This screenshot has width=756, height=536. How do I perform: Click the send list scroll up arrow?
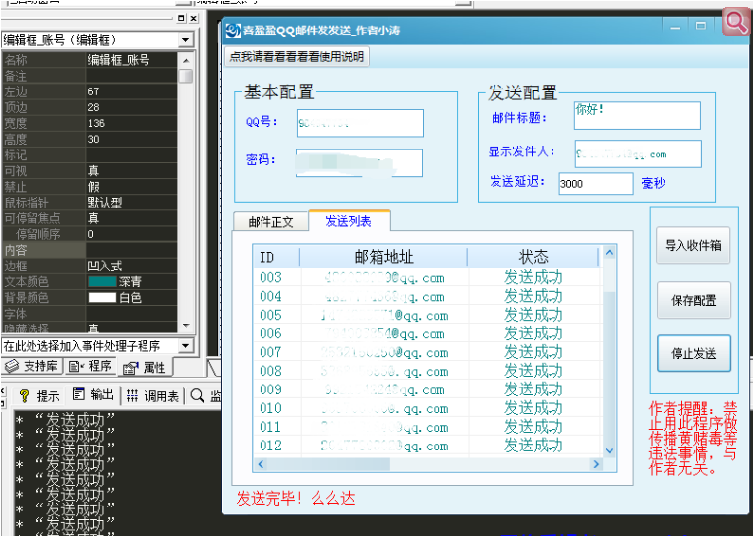610,253
